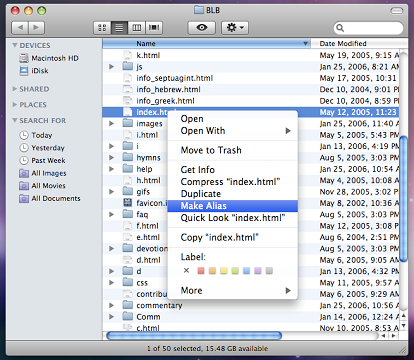Go back with the left arrow button
The width and height of the screenshot is (414, 360).
click(x=20, y=28)
